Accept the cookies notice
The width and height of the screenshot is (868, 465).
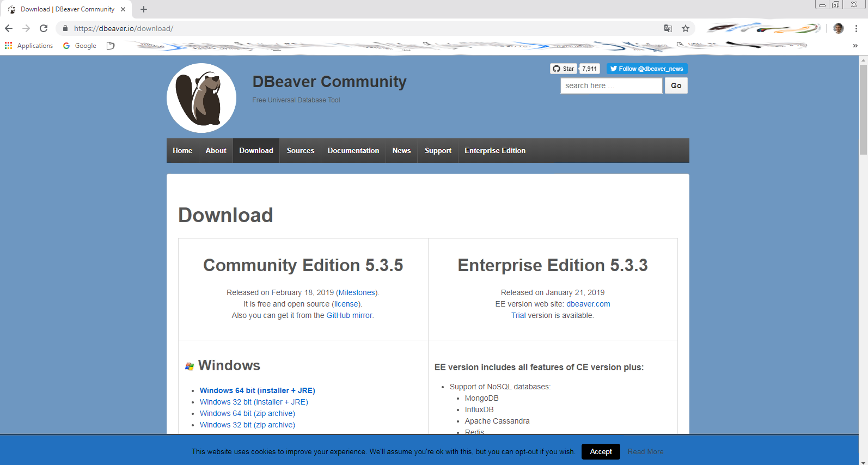pos(601,451)
